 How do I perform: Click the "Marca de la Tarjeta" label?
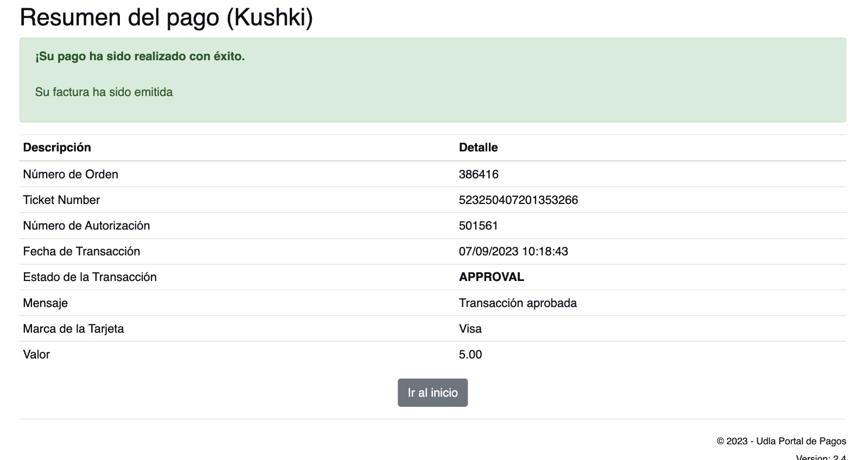pyautogui.click(x=73, y=329)
